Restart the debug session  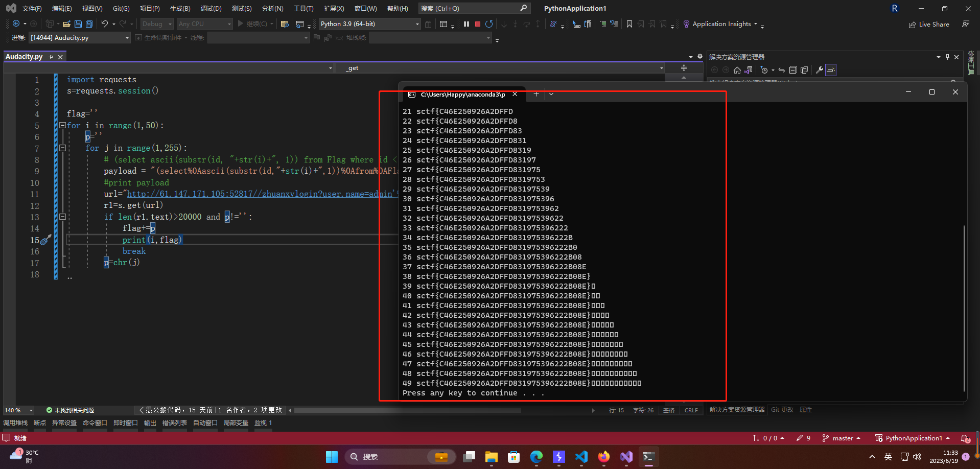pyautogui.click(x=489, y=24)
